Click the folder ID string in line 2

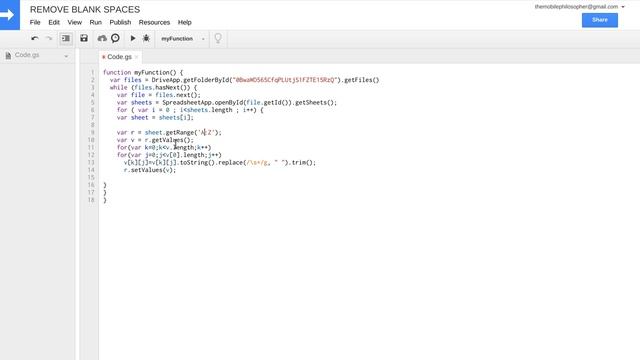point(284,80)
